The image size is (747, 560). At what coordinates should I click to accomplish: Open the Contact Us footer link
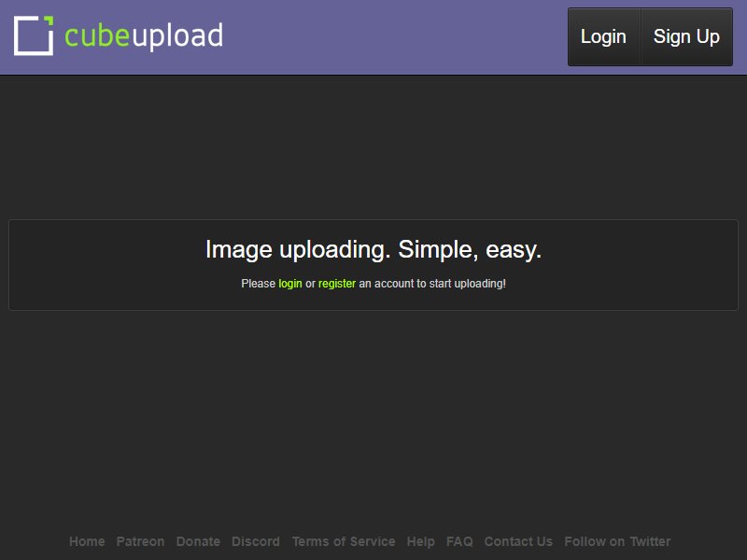click(x=518, y=541)
